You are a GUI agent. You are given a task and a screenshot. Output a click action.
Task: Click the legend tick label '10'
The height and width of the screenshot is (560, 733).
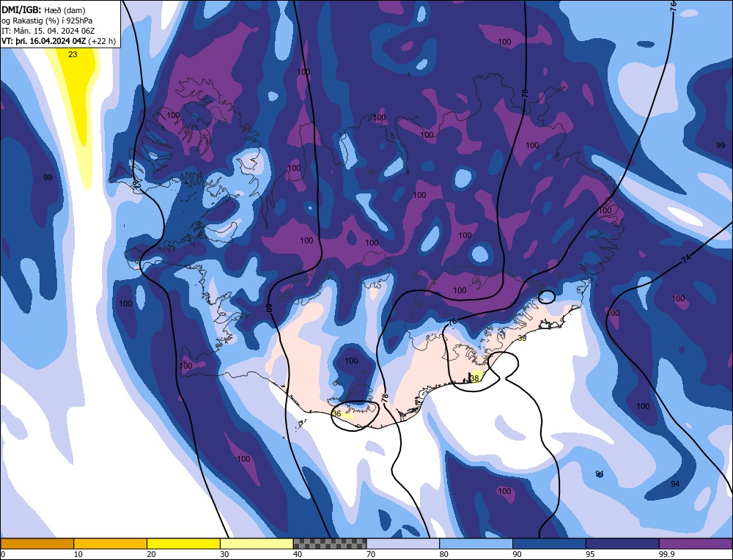tap(78, 554)
